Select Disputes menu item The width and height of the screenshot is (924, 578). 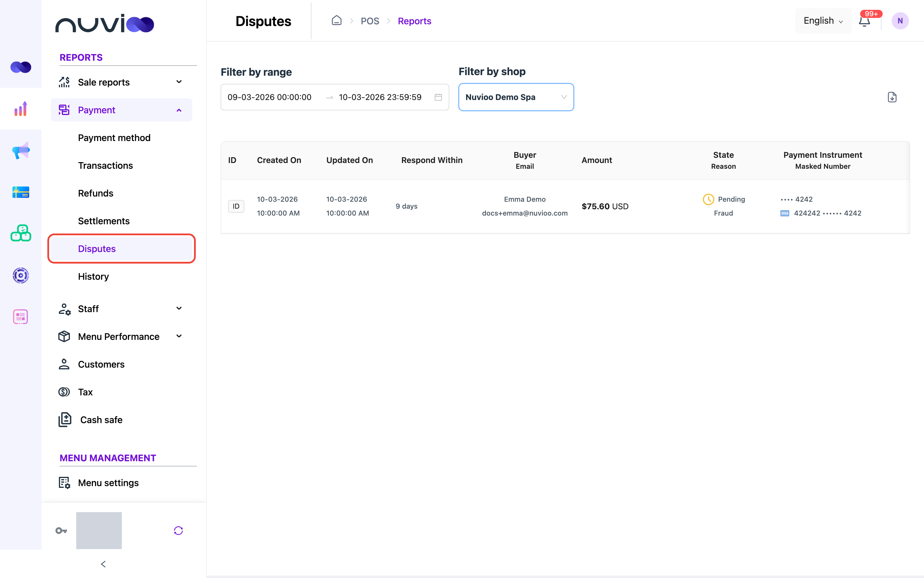[121, 249]
